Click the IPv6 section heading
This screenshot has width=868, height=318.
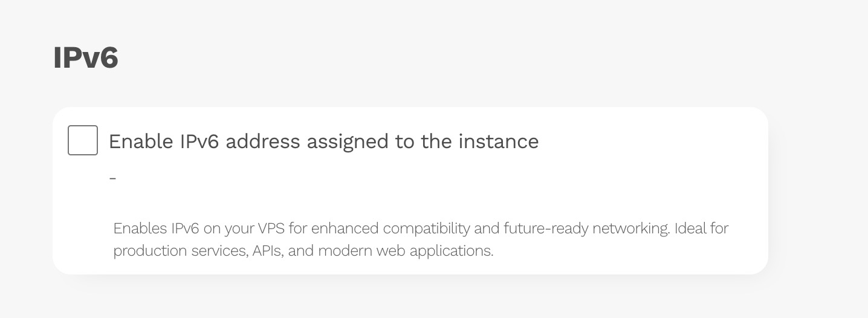[85, 58]
